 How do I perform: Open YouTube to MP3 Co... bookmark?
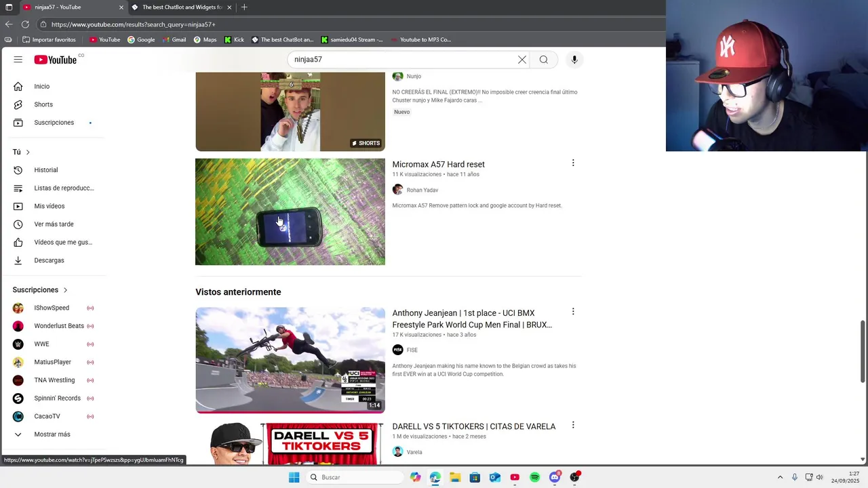[x=420, y=39]
